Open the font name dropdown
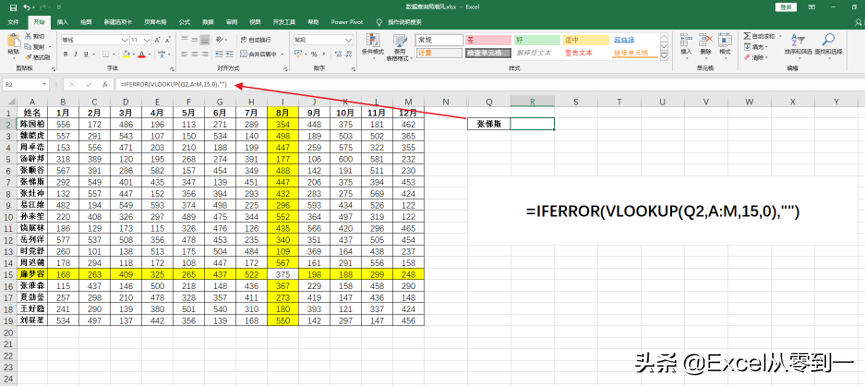865x386 pixels. click(125, 40)
